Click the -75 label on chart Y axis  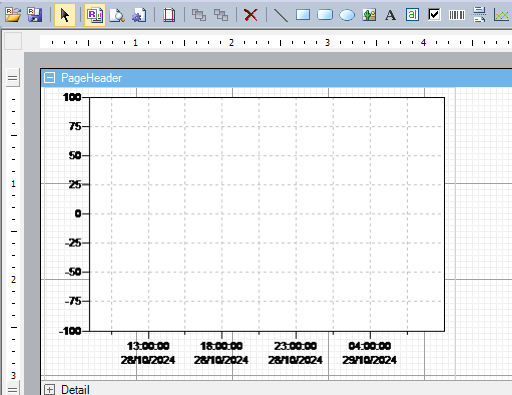[x=73, y=301]
